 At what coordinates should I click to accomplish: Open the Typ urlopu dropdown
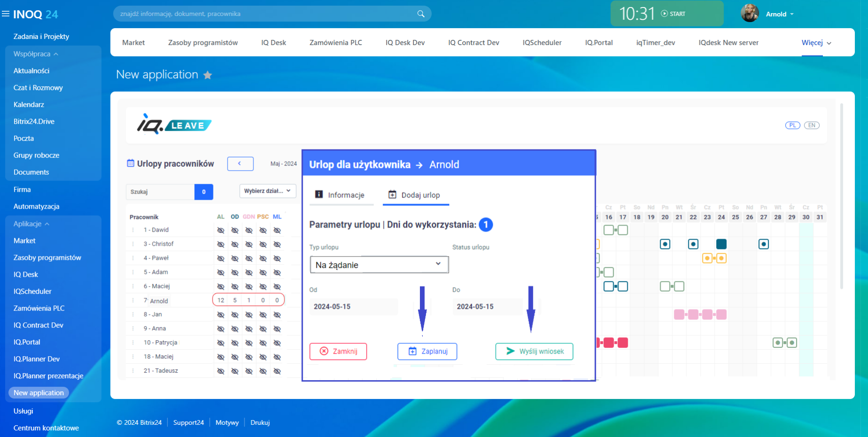click(379, 265)
